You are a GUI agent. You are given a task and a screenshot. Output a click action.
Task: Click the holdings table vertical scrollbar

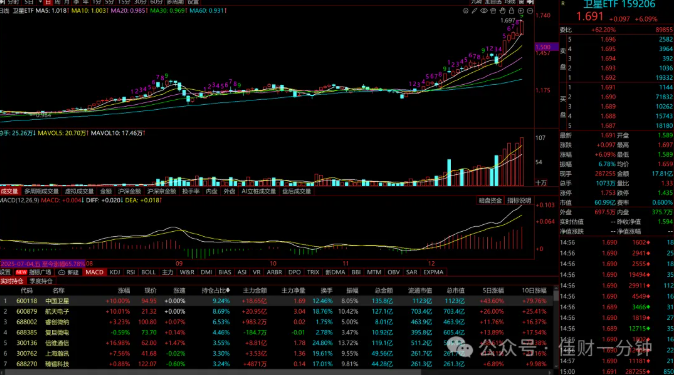tap(555, 327)
